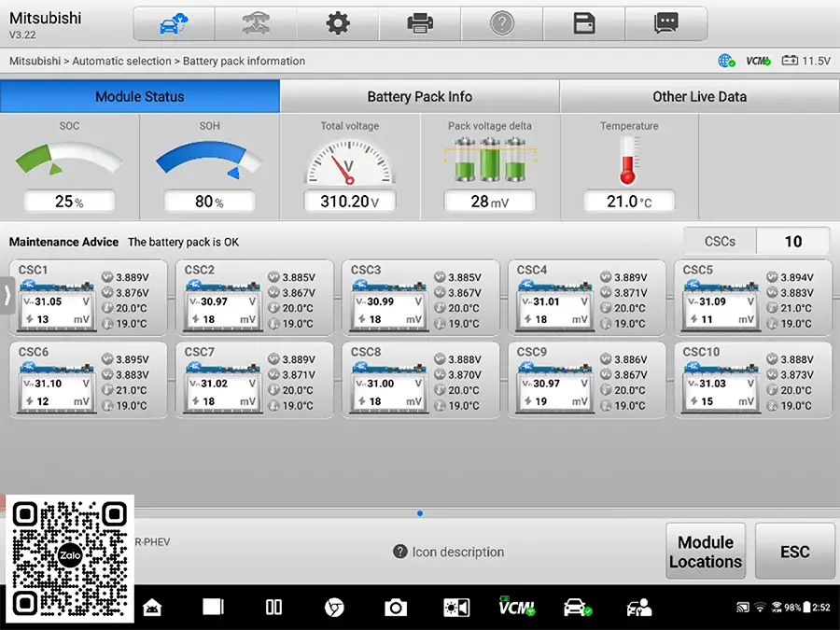Select the CSC3 module card

click(x=421, y=298)
